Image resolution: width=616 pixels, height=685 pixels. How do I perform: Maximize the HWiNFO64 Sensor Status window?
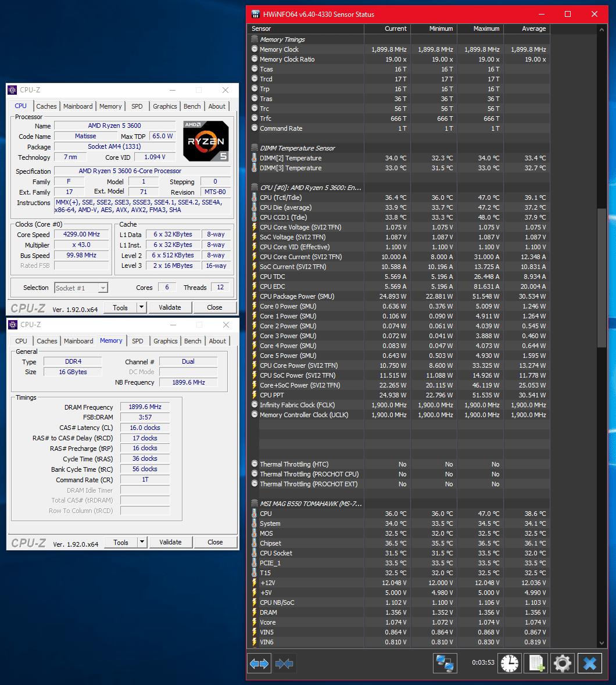[x=568, y=14]
